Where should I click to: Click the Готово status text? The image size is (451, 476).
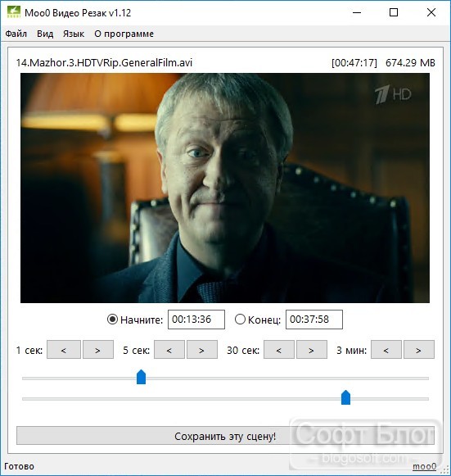19,466
